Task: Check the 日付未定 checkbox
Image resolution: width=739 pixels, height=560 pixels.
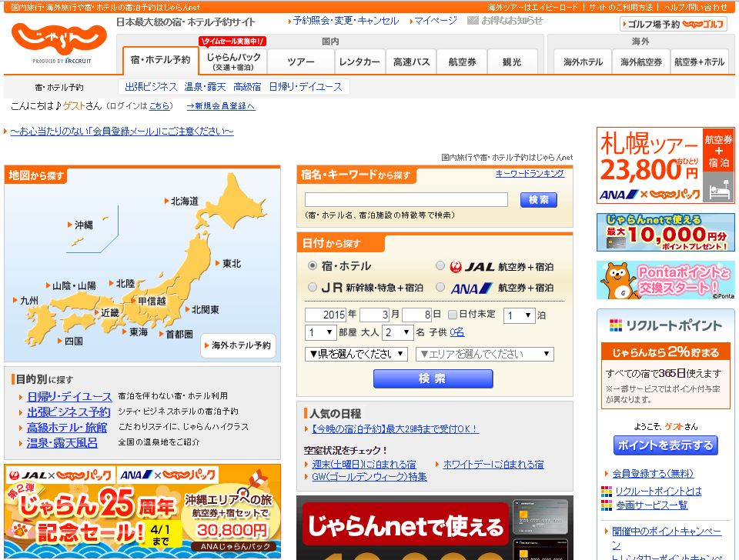Action: (x=453, y=315)
